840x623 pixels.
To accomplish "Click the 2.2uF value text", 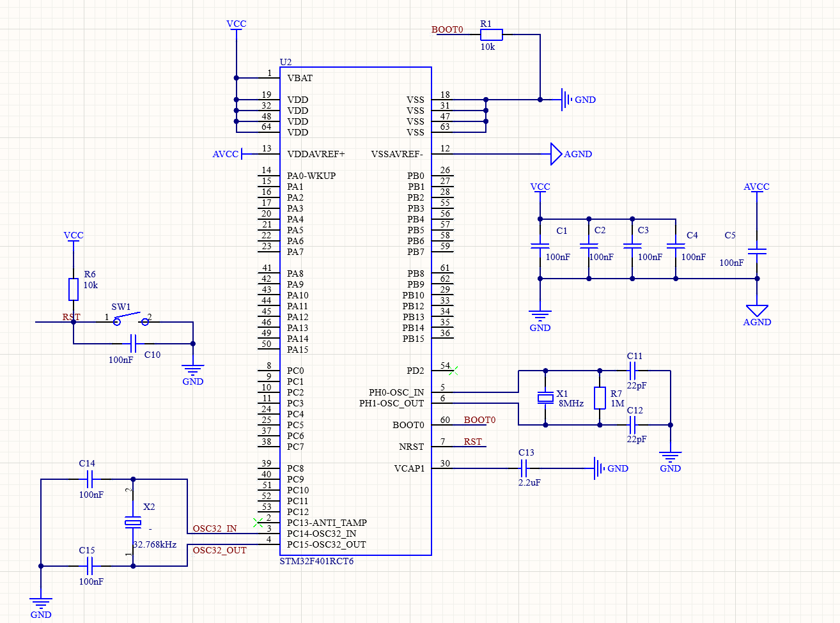I will [x=529, y=482].
